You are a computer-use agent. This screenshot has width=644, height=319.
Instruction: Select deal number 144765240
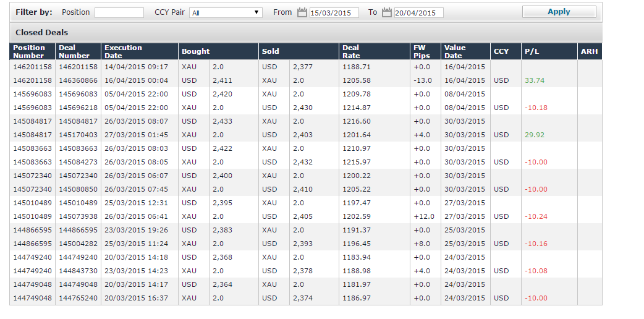point(78,298)
